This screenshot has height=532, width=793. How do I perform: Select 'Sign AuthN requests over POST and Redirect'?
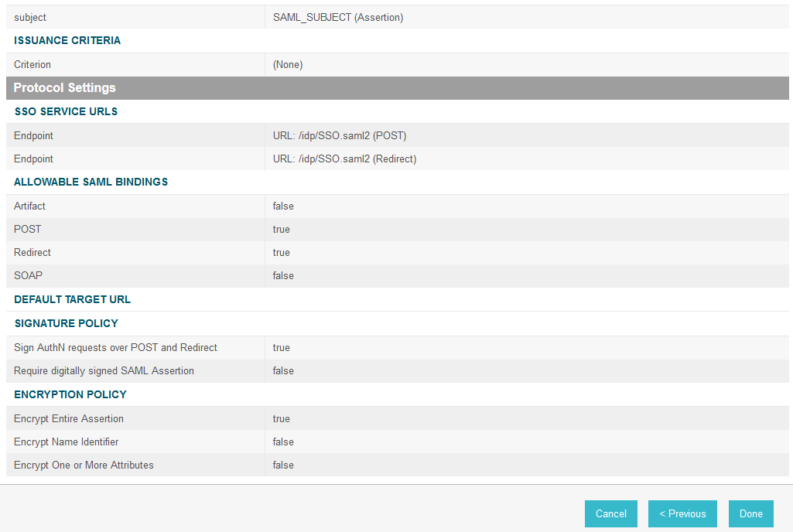[x=115, y=347]
